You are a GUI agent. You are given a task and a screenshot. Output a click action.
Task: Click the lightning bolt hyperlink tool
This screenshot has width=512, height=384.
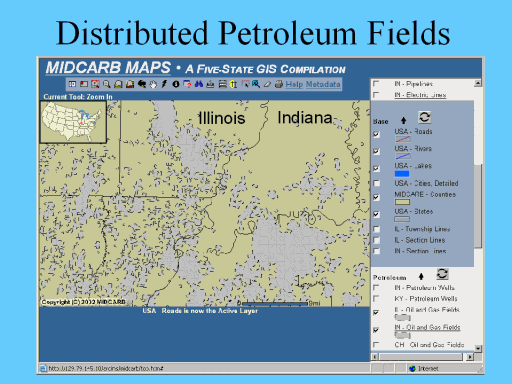click(164, 84)
